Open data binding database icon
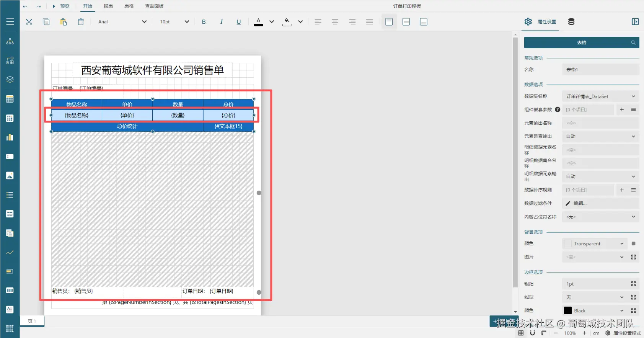The width and height of the screenshot is (644, 338). (x=571, y=22)
